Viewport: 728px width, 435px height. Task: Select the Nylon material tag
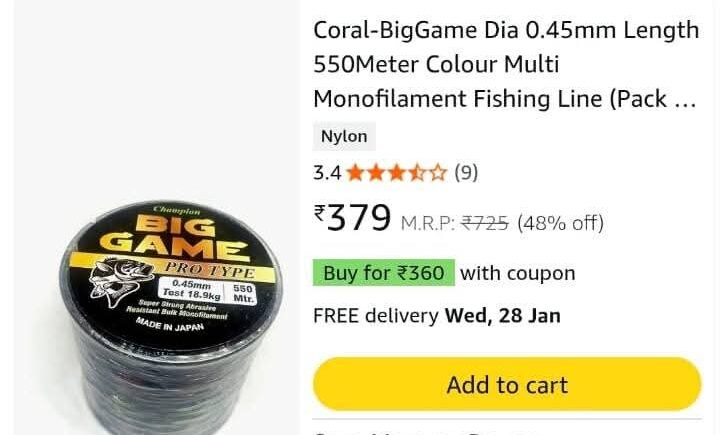coord(344,136)
